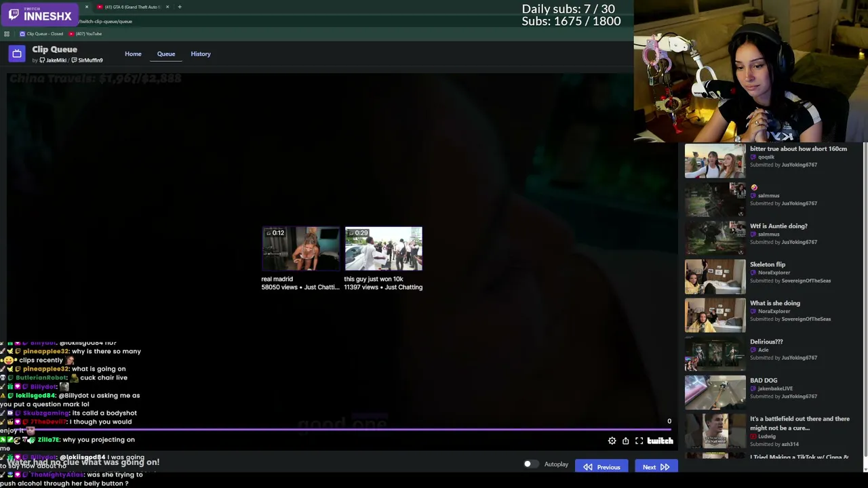Click the Clip Queue app logo icon
This screenshot has width=868, height=488.
click(17, 54)
